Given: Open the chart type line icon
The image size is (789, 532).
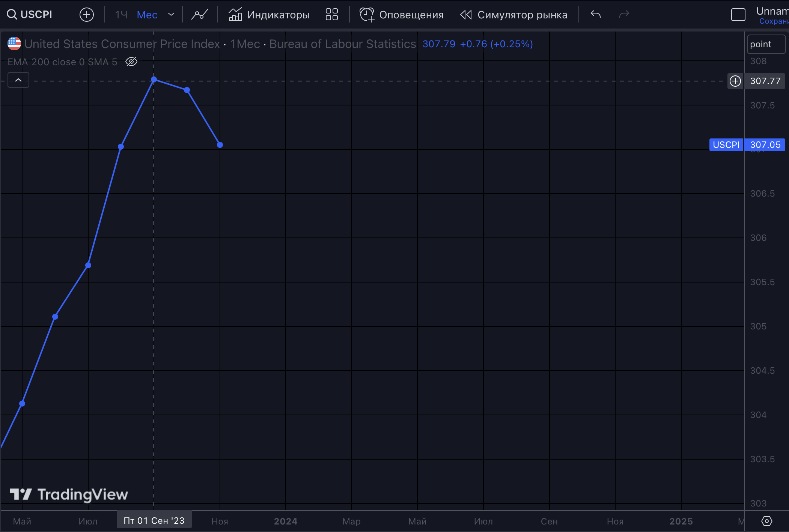Looking at the screenshot, I should point(200,15).
